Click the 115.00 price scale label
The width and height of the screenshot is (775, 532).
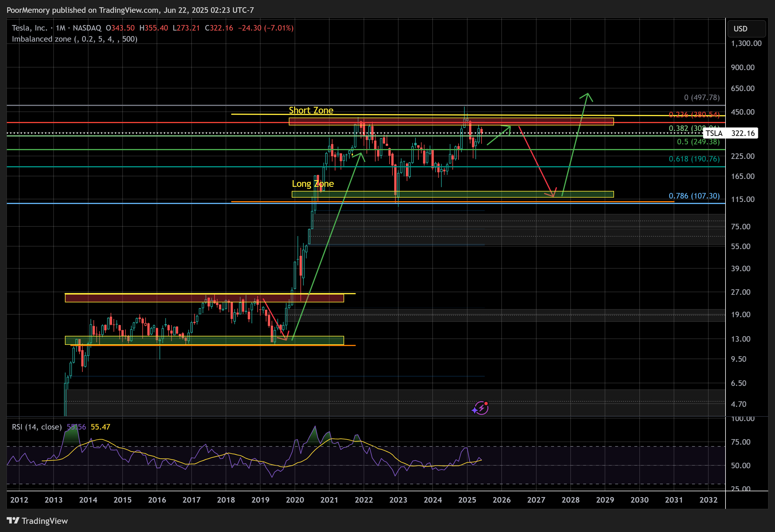[x=743, y=199]
